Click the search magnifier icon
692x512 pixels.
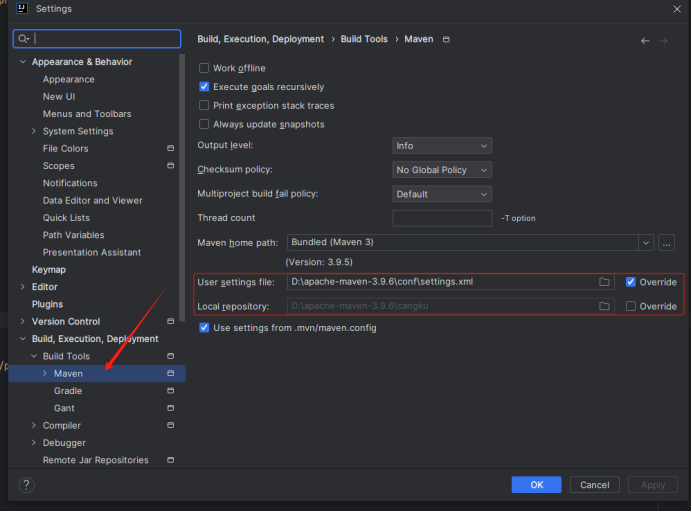point(23,39)
